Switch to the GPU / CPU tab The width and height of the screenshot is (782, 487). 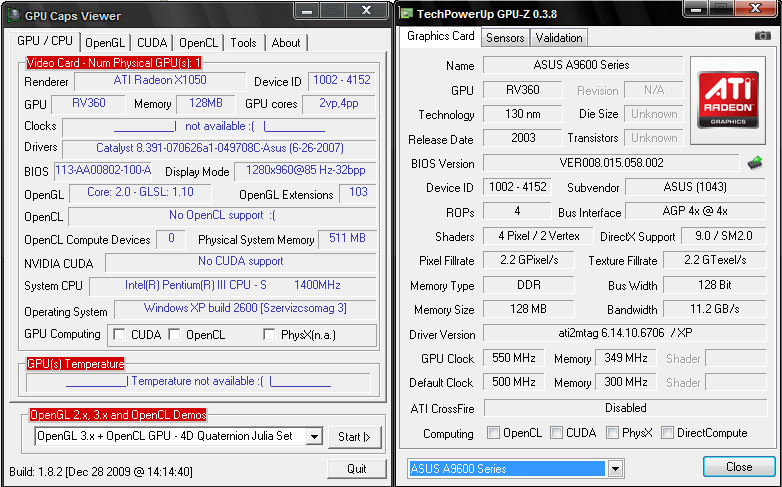click(x=45, y=41)
